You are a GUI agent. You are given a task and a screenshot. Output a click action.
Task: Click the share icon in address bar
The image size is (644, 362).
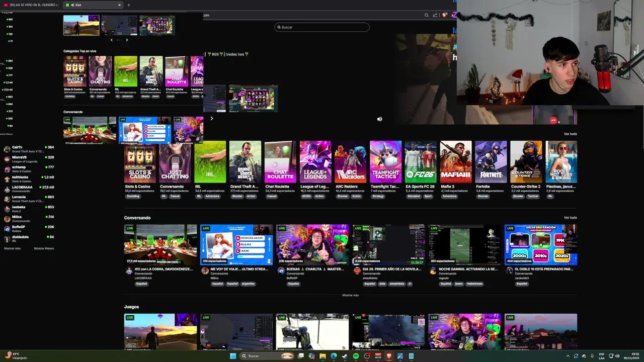(435, 15)
